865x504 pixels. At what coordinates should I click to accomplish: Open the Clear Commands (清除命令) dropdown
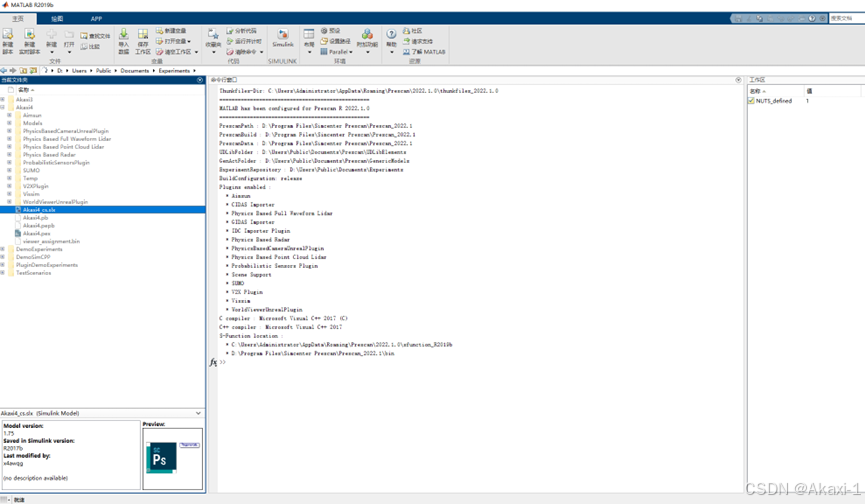261,52
